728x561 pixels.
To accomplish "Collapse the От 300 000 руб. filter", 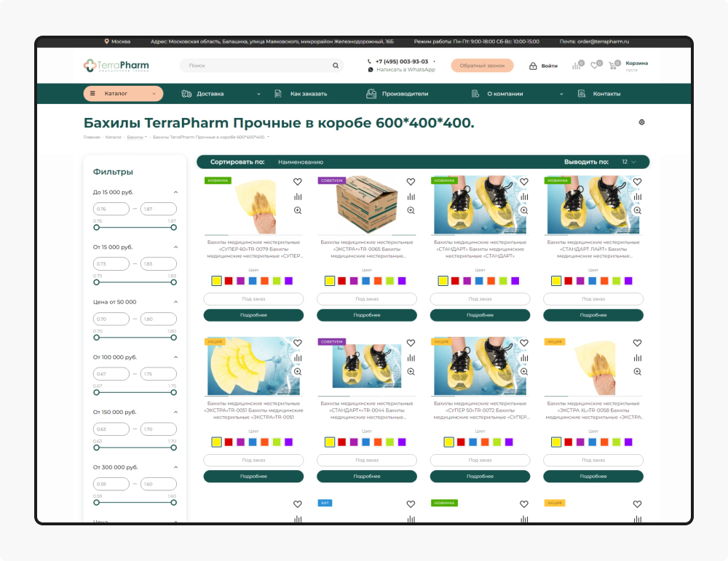I will [x=175, y=467].
